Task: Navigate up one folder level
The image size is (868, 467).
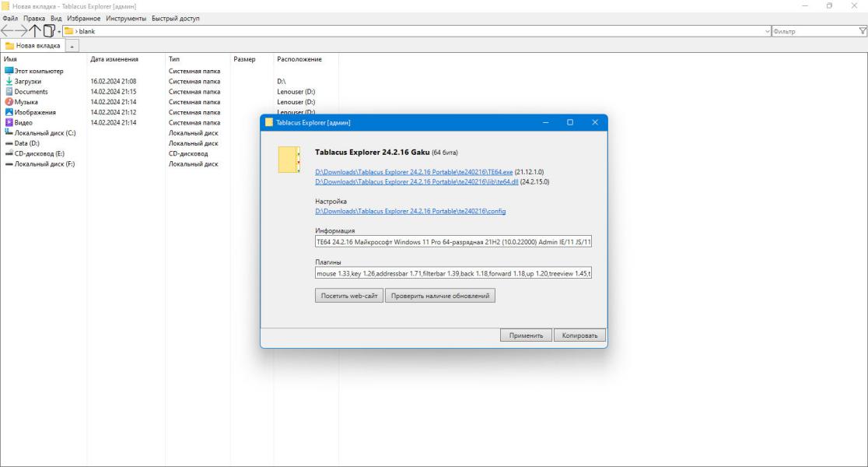Action: click(x=35, y=31)
